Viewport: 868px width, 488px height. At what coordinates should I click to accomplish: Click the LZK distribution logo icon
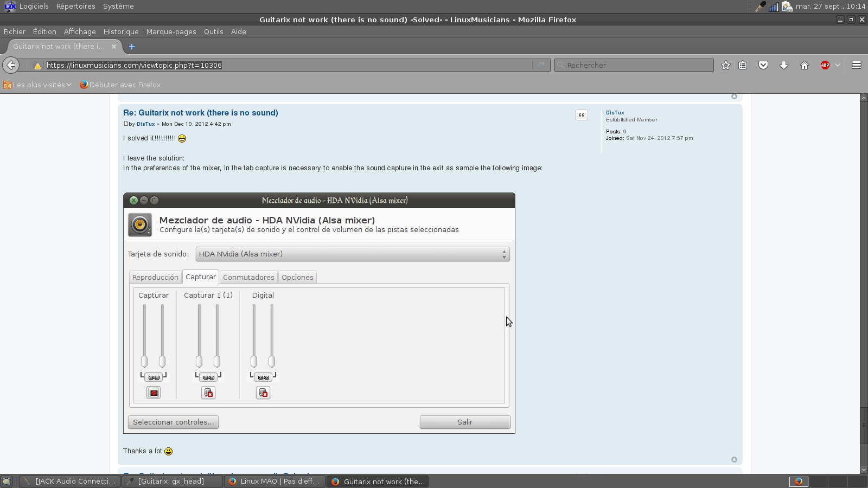[x=10, y=7]
